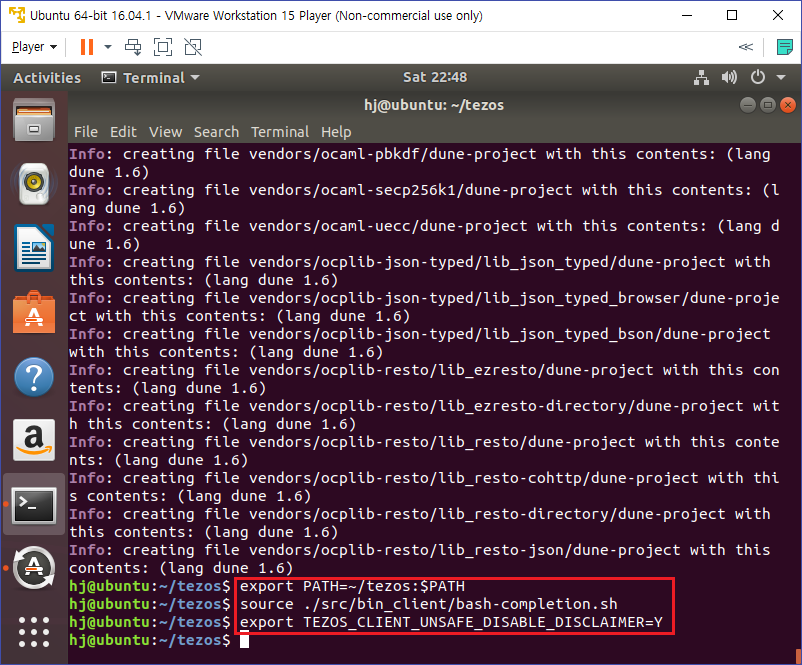Open terminal Terminal menu

click(280, 132)
